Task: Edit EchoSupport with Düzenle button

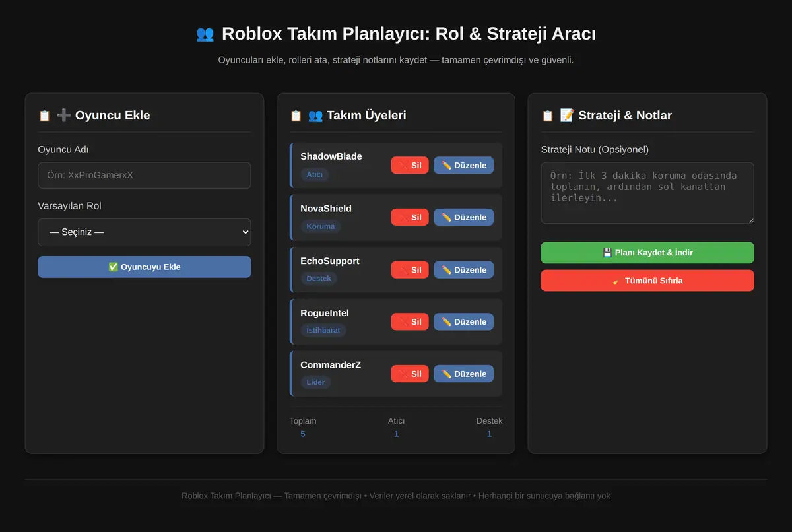Action: (x=463, y=269)
